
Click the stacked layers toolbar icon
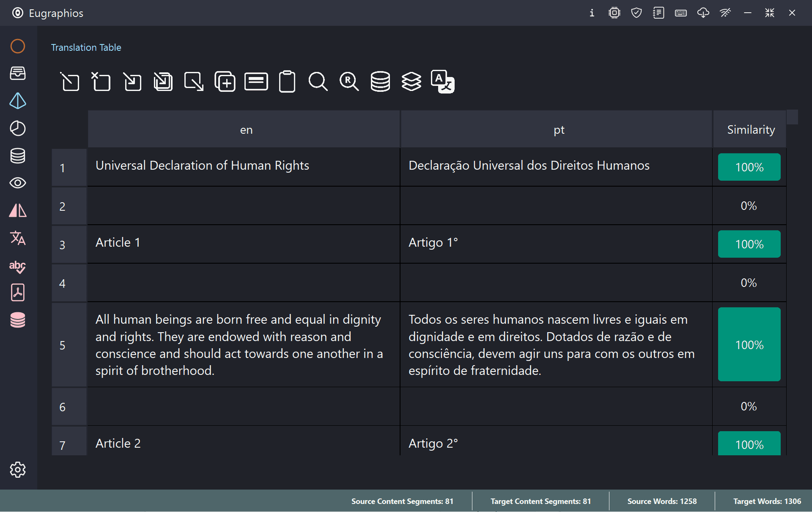[411, 82]
